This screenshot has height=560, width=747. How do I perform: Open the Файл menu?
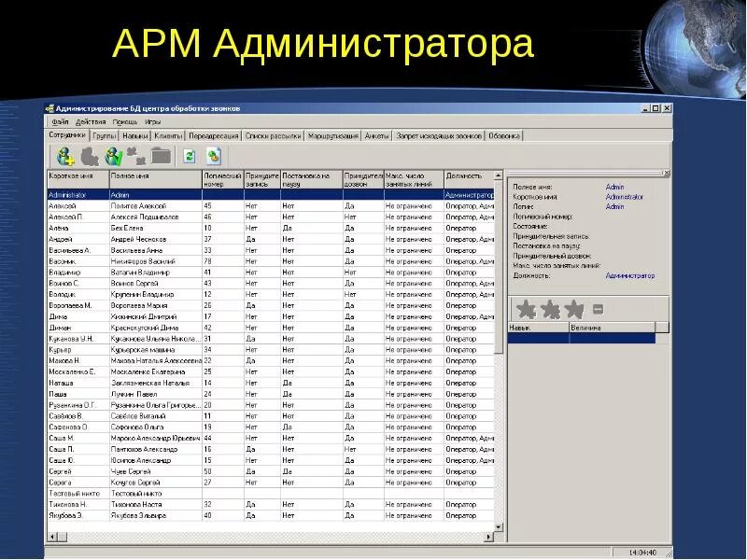coord(60,122)
